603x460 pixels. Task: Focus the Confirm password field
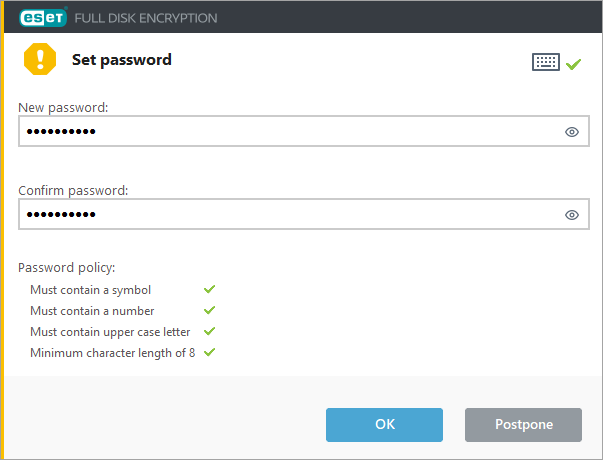click(304, 214)
